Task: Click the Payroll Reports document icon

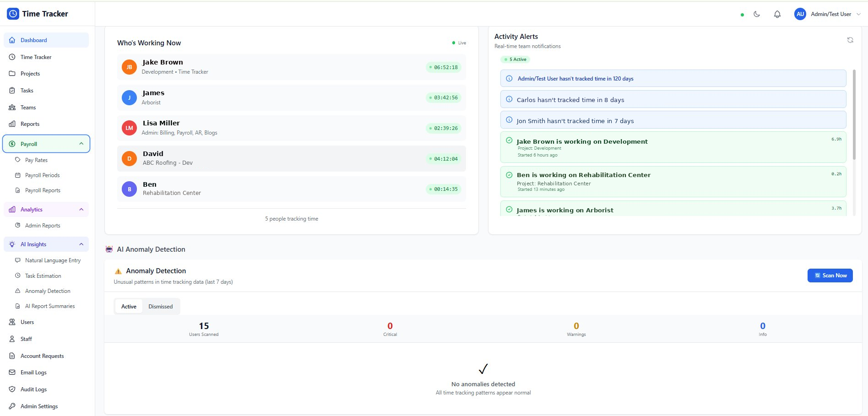Action: [18, 190]
